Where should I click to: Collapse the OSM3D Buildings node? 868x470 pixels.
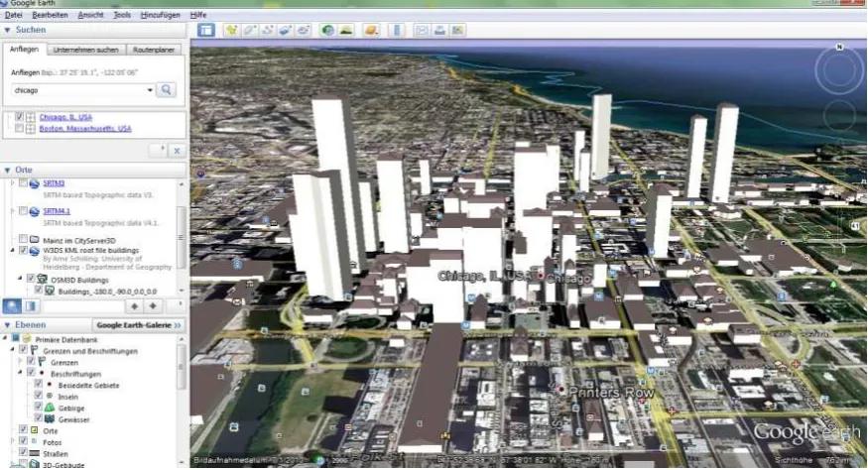click(21, 279)
